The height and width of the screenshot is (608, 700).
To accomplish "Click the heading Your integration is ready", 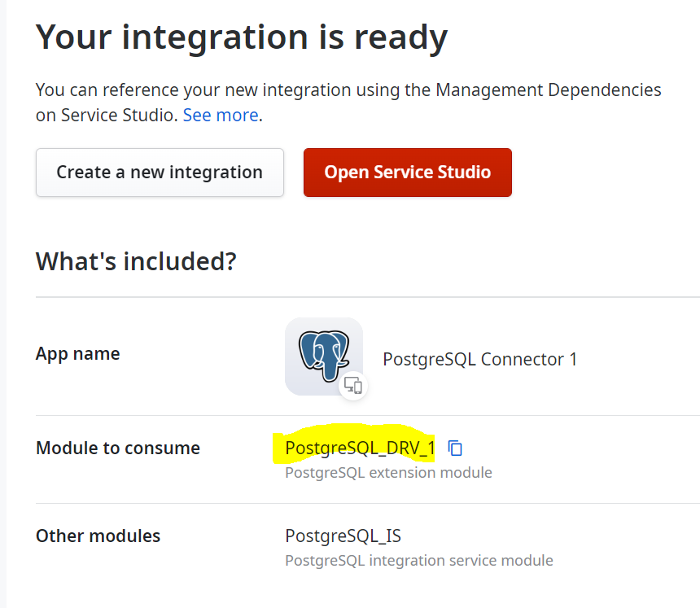I will coord(241,36).
